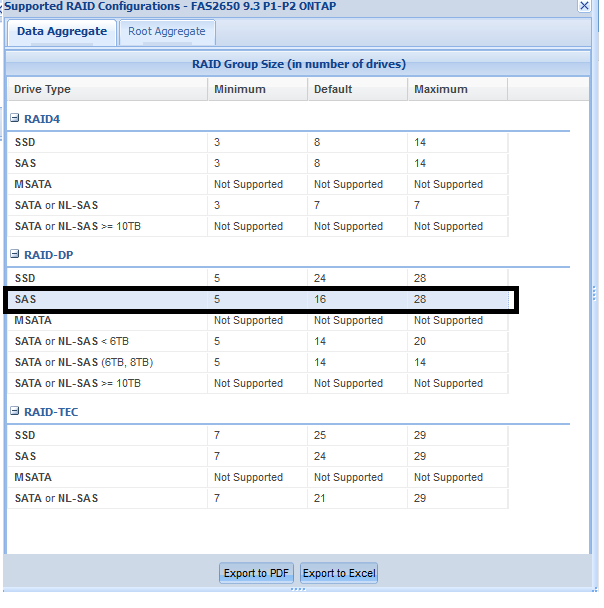Select RAID4 SATA or NL-SAS >= 10TB row
Screen dimensions: 604x608
(258, 226)
